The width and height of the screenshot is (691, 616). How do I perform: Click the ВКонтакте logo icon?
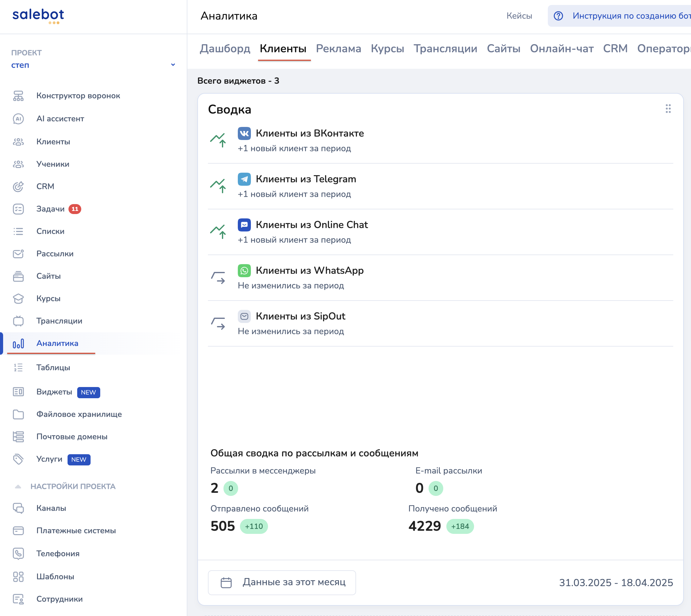click(244, 133)
